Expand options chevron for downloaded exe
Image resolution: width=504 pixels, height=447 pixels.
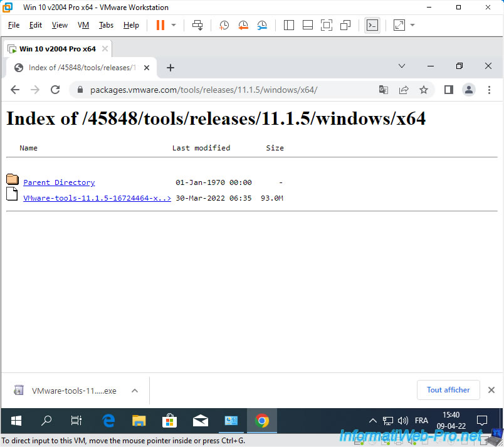click(135, 391)
